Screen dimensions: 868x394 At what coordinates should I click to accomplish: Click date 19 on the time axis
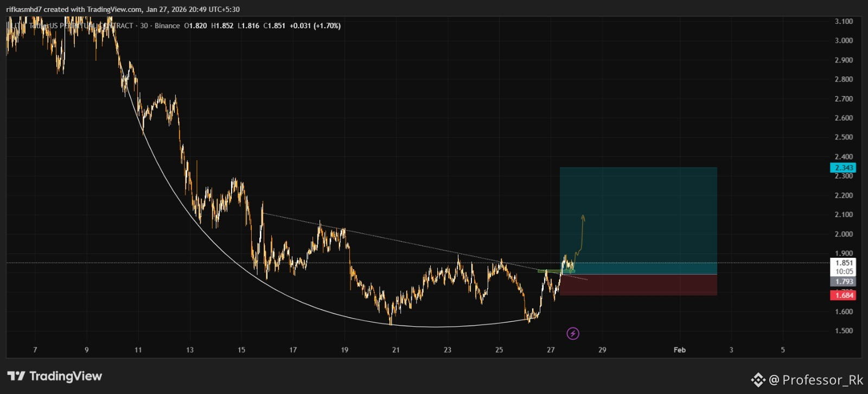coord(344,350)
